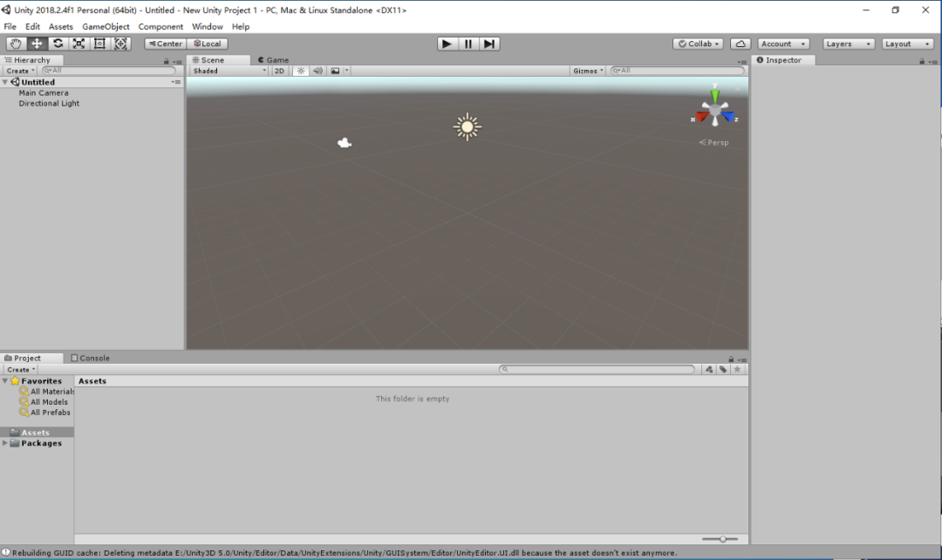The image size is (942, 560).
Task: Start Play mode
Action: click(447, 44)
